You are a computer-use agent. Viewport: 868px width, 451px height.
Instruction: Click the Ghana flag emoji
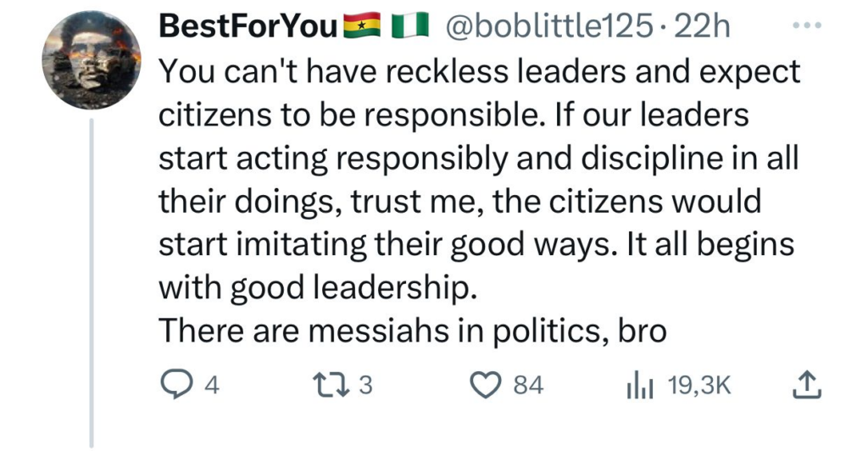click(361, 29)
